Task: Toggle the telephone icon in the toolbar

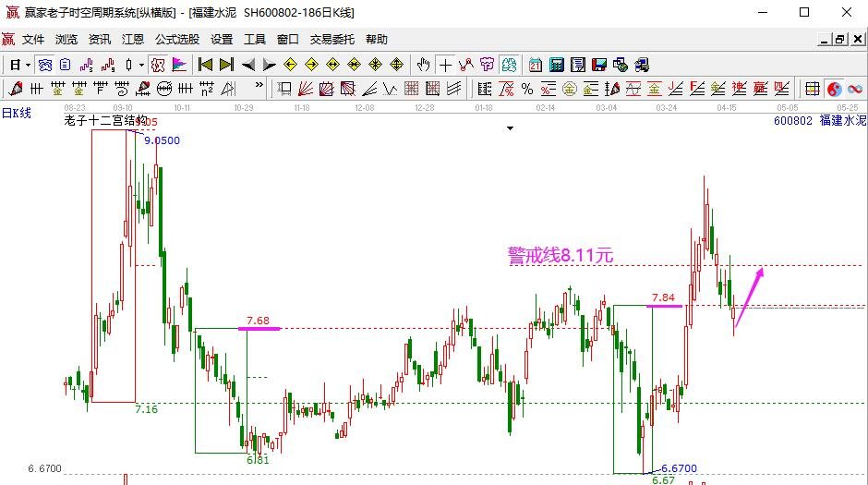Action: pos(45,65)
